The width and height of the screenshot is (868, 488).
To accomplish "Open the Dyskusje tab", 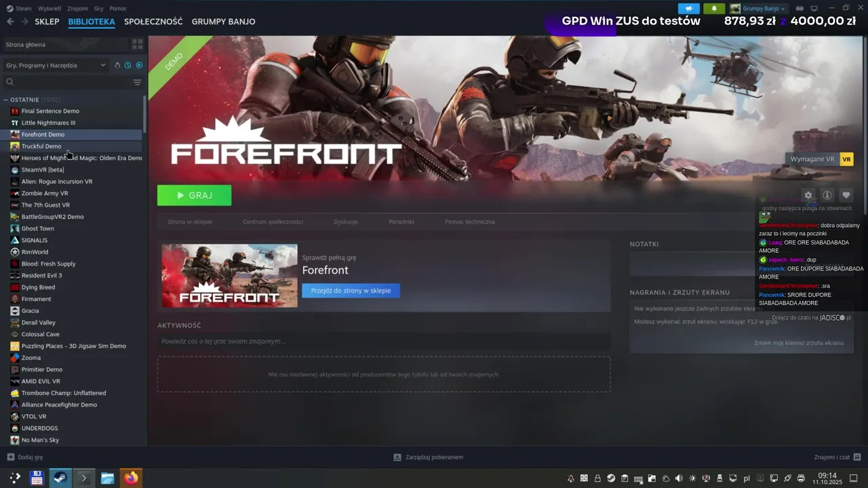I will tap(346, 222).
